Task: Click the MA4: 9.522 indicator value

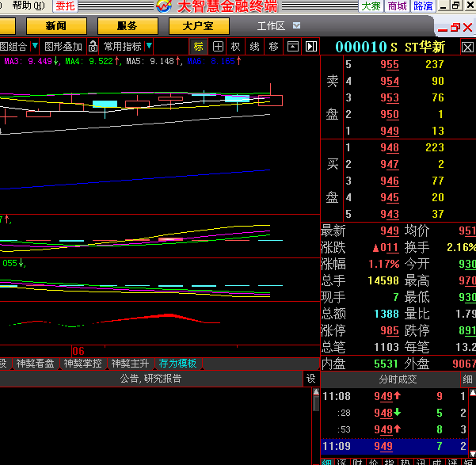Action: (x=92, y=61)
